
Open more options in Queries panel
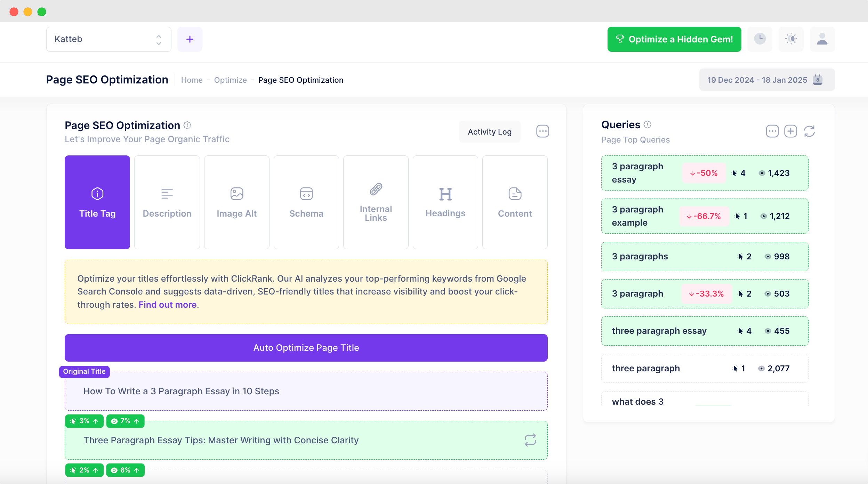pos(772,131)
